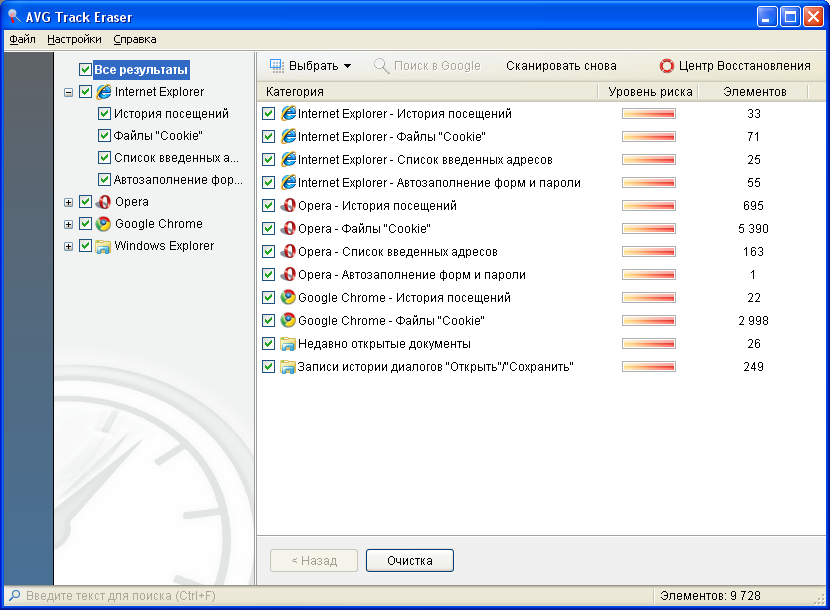Sort by the 'Категория' column header

click(428, 92)
